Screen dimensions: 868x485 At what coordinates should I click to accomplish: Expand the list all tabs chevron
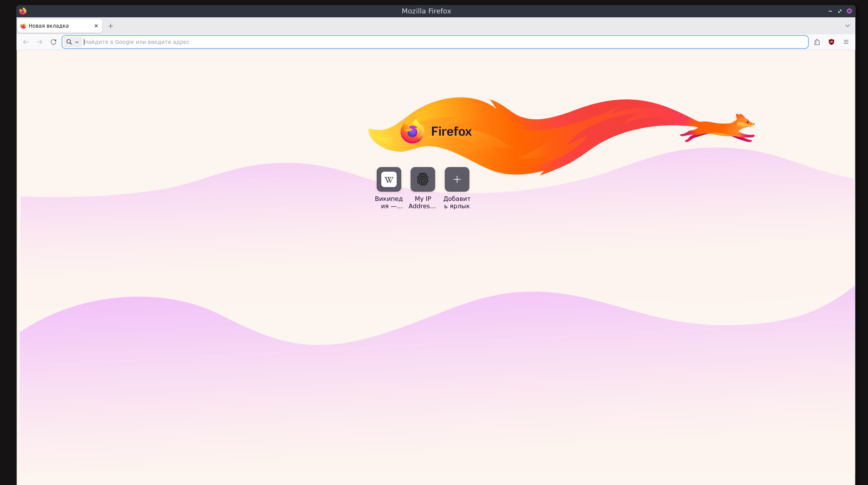click(x=848, y=26)
